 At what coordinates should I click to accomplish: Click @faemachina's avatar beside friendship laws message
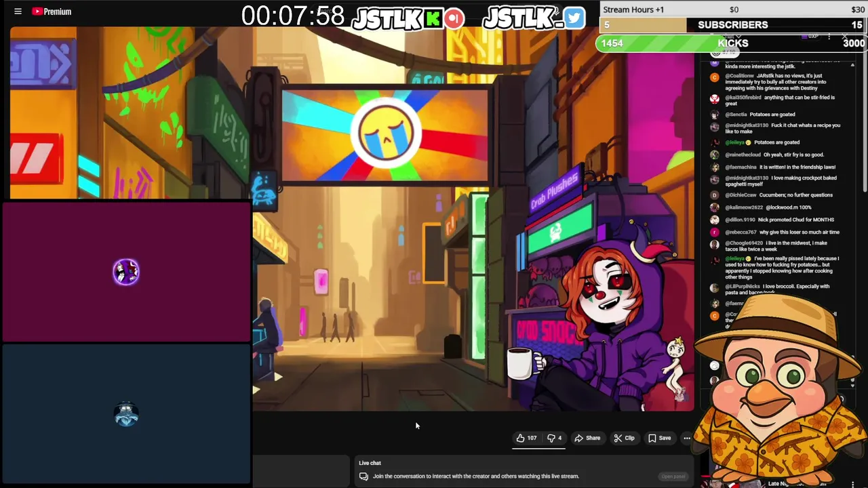tap(714, 167)
